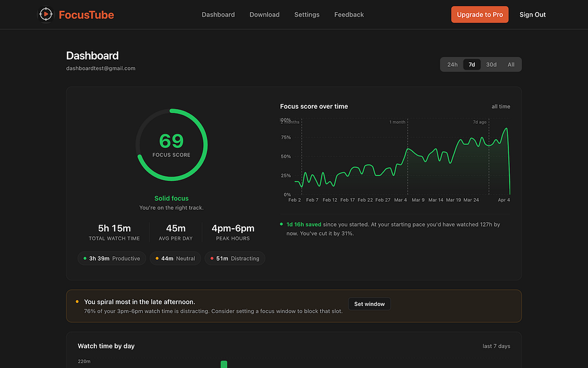Click the 7d ago marker on chart
This screenshot has height=368, width=588.
coord(480,122)
